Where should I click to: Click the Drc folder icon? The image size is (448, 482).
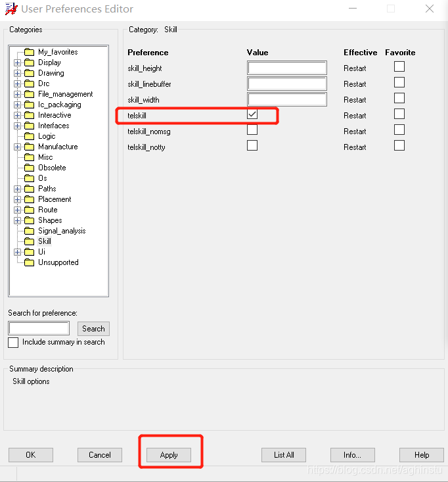29,84
